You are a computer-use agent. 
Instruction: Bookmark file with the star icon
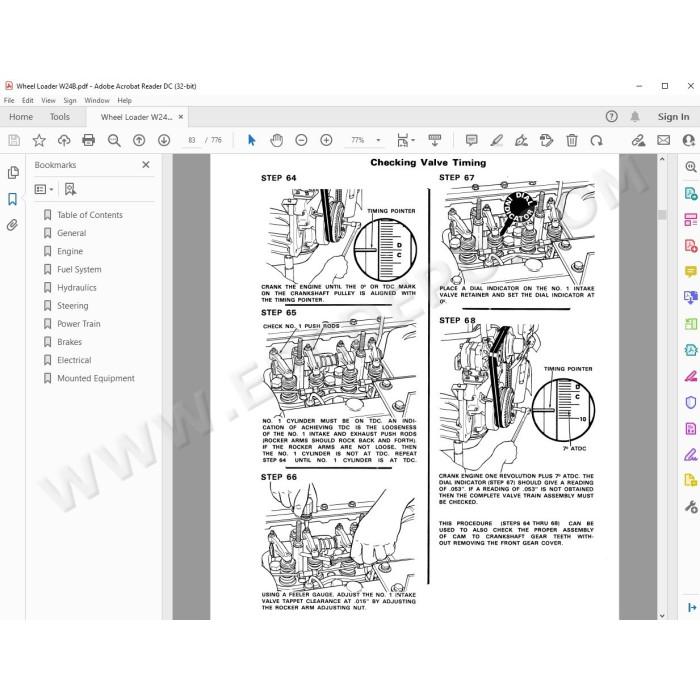point(39,140)
